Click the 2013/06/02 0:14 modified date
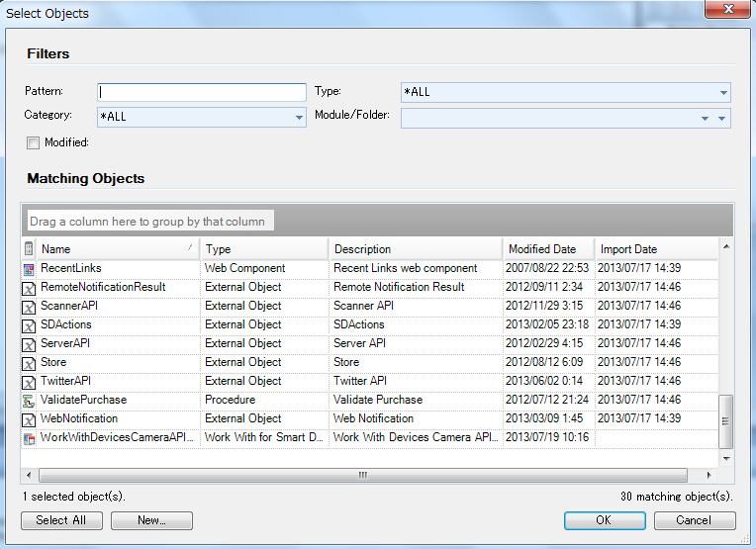Image resolution: width=756 pixels, height=549 pixels. 544,381
